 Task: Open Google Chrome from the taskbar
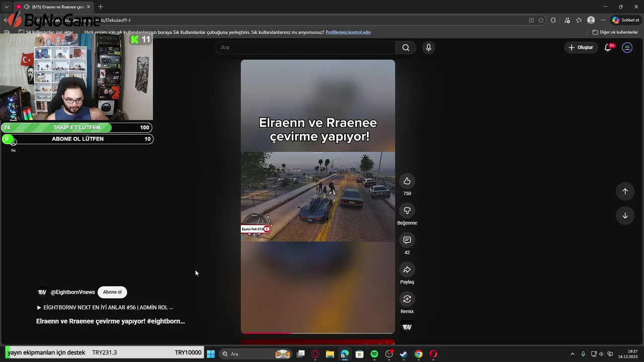tap(419, 354)
